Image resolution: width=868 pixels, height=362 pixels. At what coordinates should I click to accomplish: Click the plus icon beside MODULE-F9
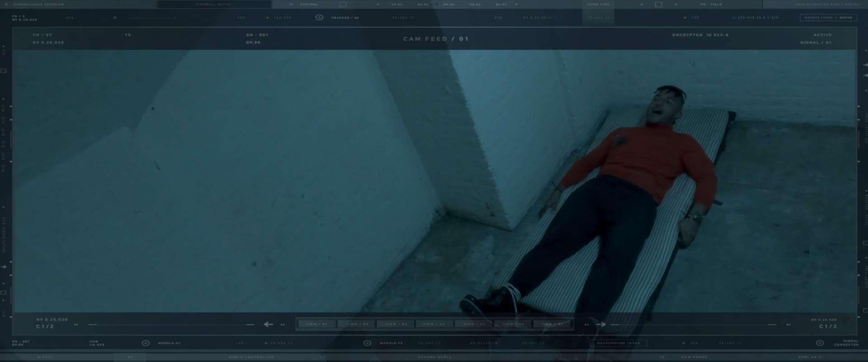tap(367, 343)
